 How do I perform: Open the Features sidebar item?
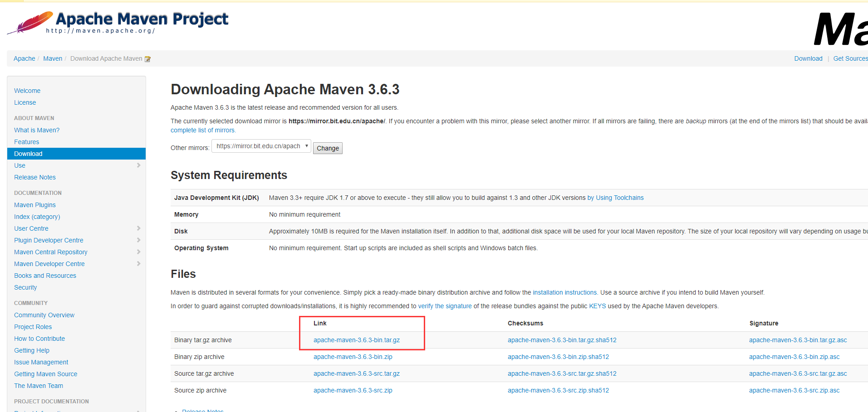pyautogui.click(x=26, y=142)
